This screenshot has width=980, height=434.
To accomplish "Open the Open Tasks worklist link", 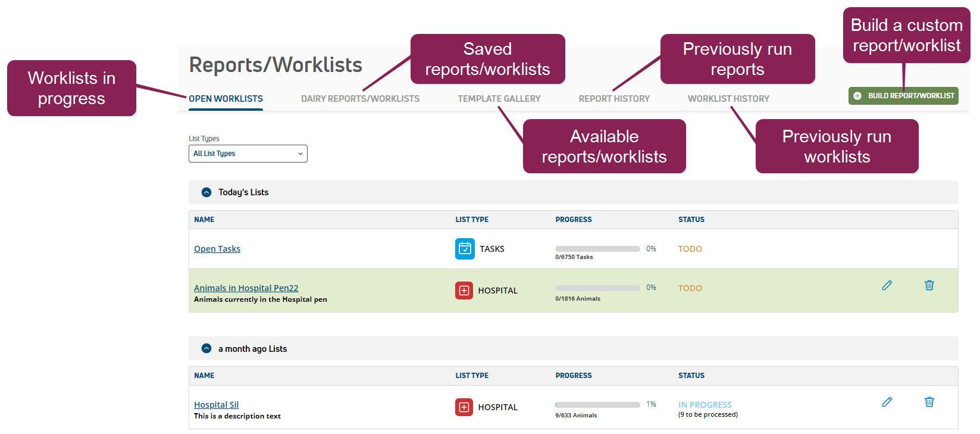I will click(x=217, y=249).
